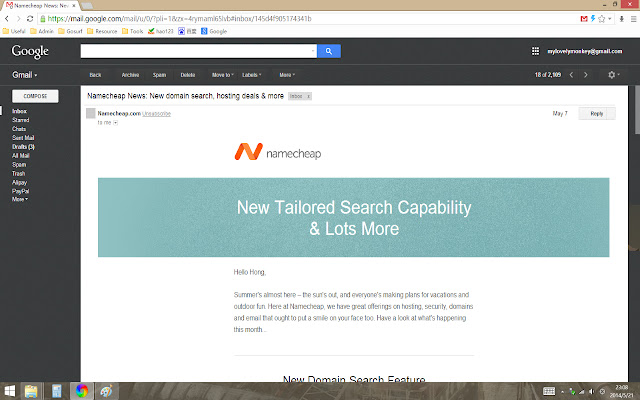Viewport: 640px width, 400px height.
Task: Open the Google bookmark
Action: coord(214,31)
